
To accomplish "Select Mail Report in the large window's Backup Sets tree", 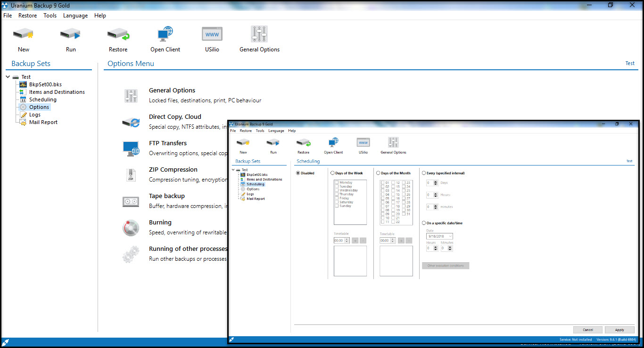I will pyautogui.click(x=43, y=122).
